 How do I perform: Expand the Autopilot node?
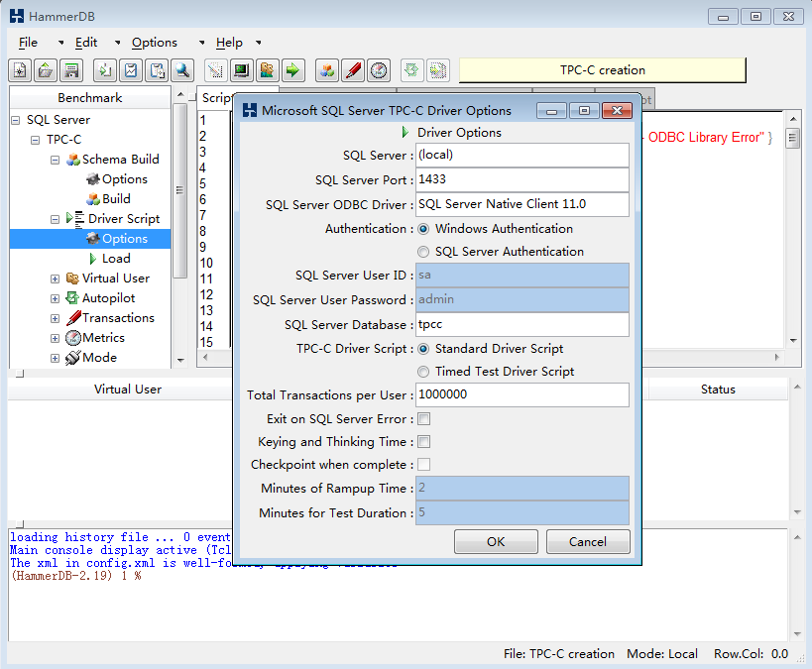55,298
